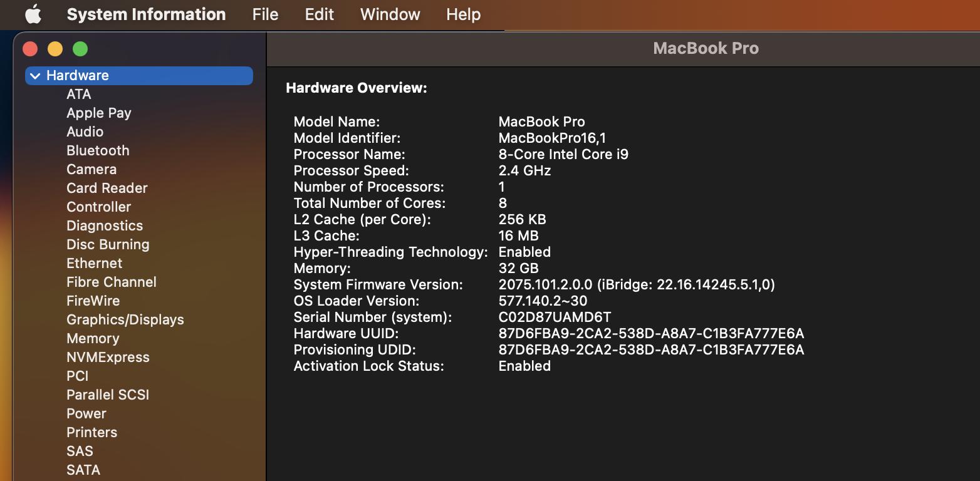Select ATA in the sidebar
980x481 pixels.
click(x=79, y=94)
